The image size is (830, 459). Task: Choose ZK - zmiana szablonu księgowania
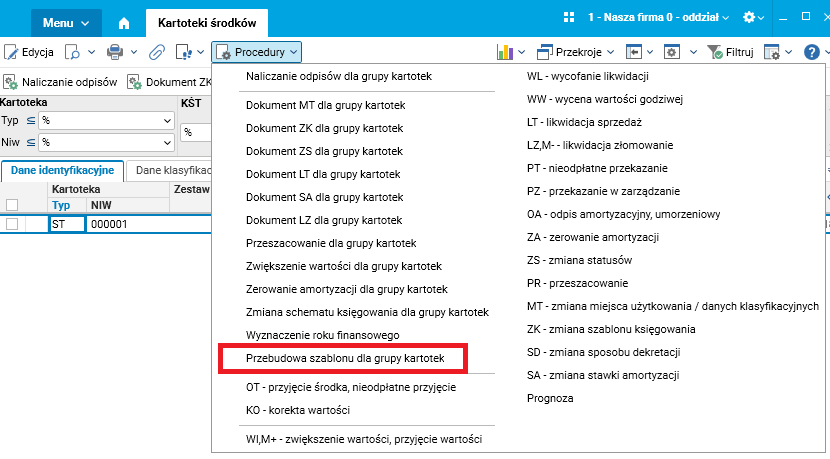point(611,329)
